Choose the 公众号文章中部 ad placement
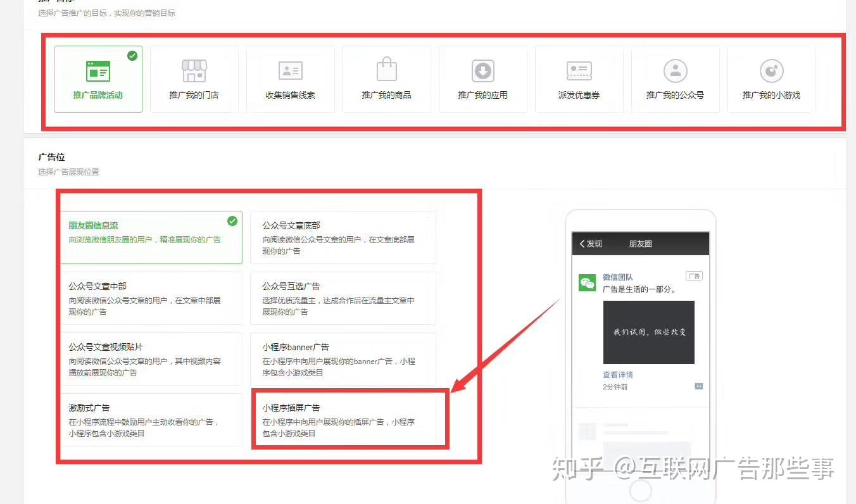 point(151,298)
